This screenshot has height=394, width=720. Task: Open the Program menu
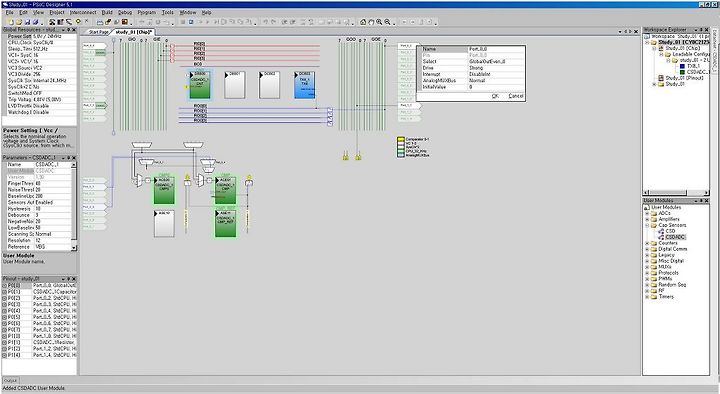pyautogui.click(x=146, y=12)
